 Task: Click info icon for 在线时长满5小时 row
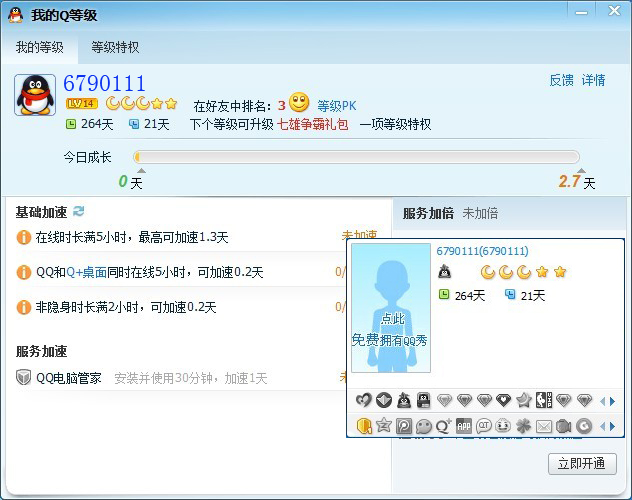[x=23, y=237]
